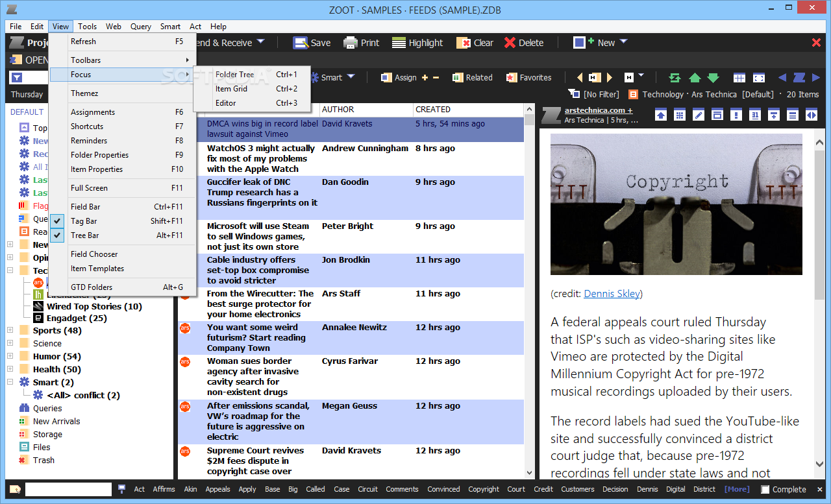Click the blue right triangle navigation arrow
Screen dimensions: 831x504
816,78
